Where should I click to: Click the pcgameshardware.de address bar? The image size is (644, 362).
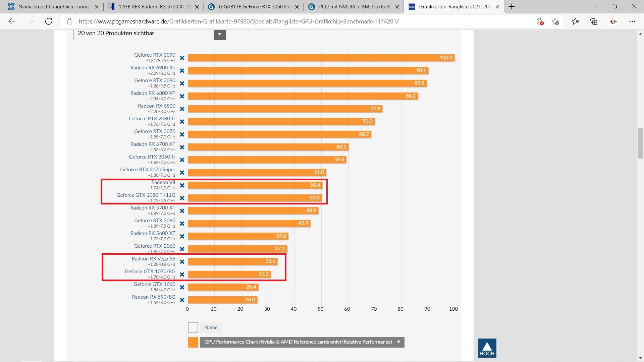point(238,21)
